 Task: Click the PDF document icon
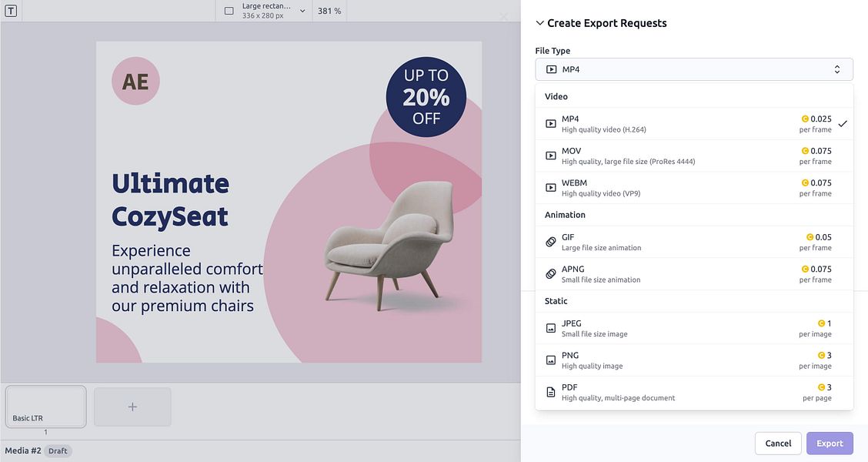(x=550, y=392)
